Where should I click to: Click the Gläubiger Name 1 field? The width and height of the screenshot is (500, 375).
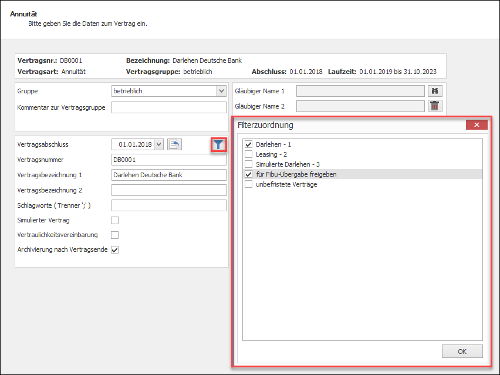click(x=360, y=91)
